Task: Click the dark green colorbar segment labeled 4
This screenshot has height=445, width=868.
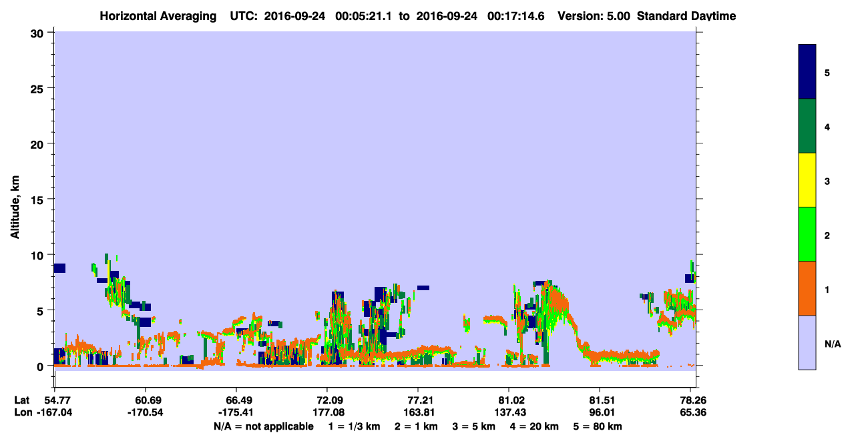Action: coord(807,126)
